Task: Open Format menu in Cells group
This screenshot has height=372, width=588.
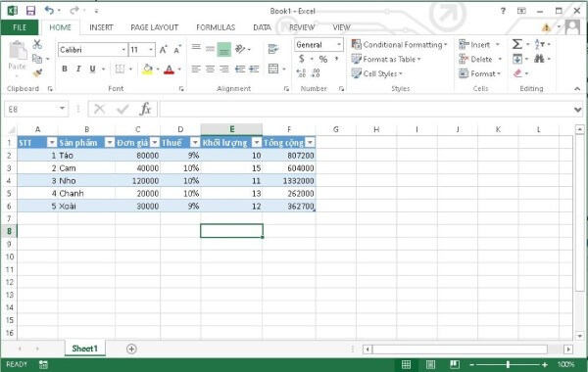Action: [x=479, y=73]
